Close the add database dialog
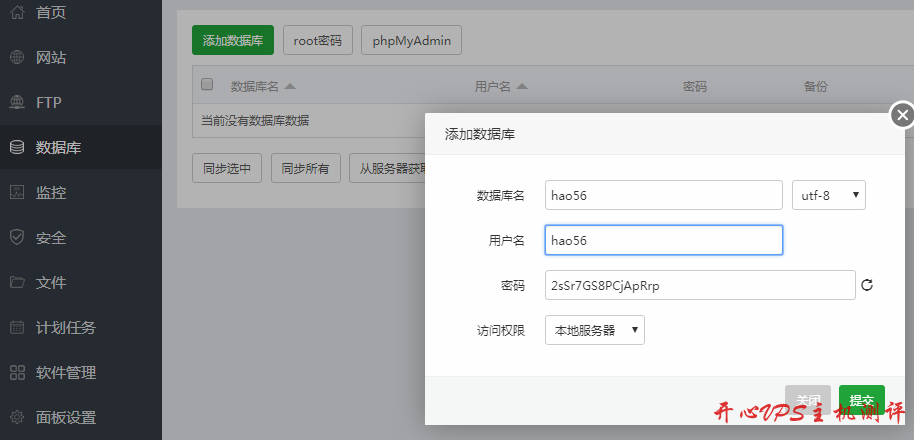Screen dimensions: 914x440 pos(902,115)
